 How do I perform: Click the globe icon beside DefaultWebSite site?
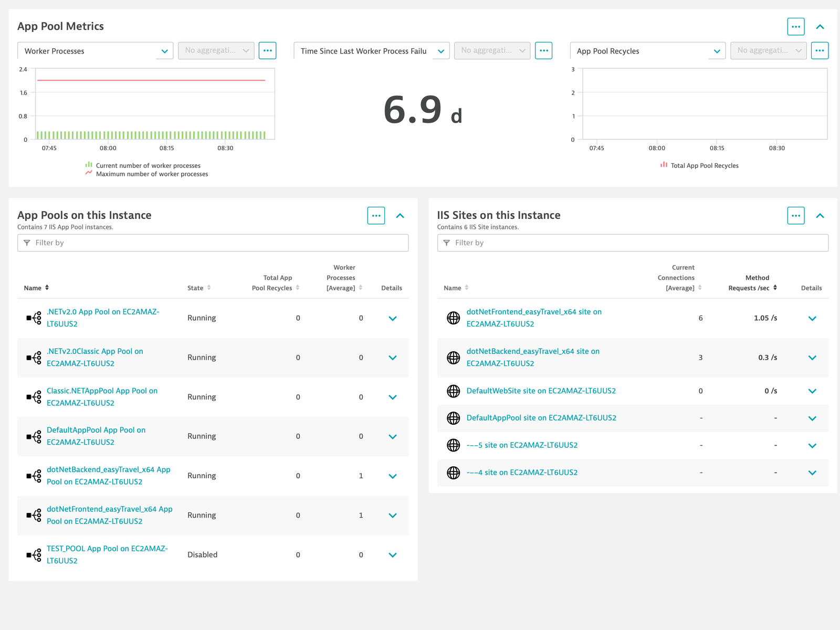[454, 391]
